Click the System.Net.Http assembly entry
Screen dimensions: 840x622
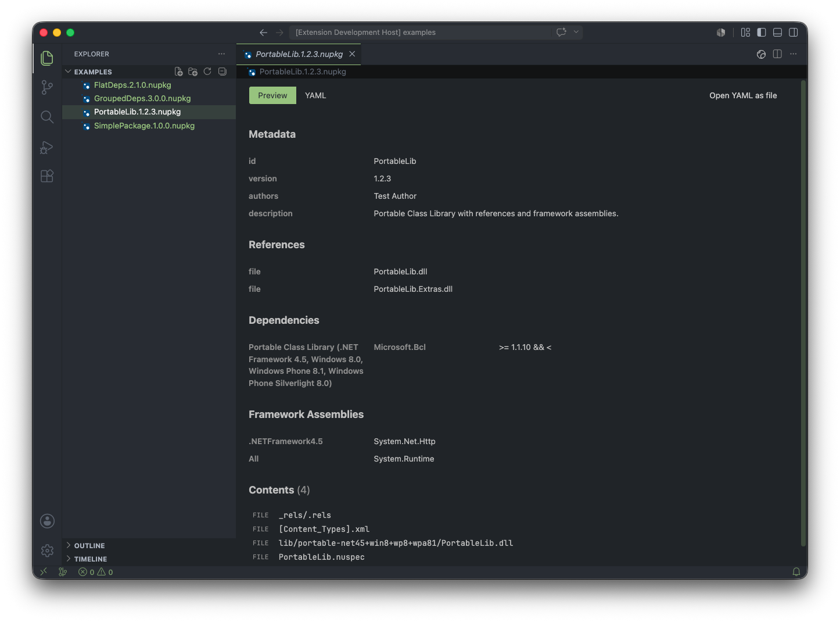coord(404,441)
